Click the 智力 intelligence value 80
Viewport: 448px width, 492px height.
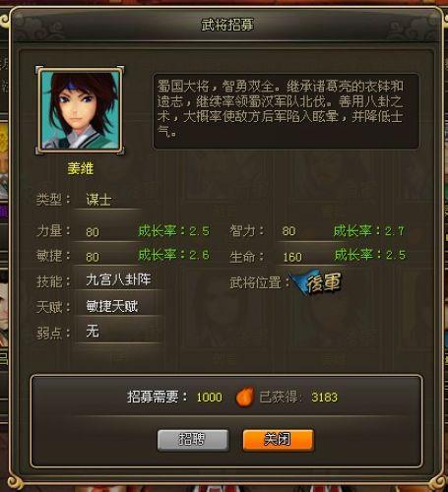point(288,231)
